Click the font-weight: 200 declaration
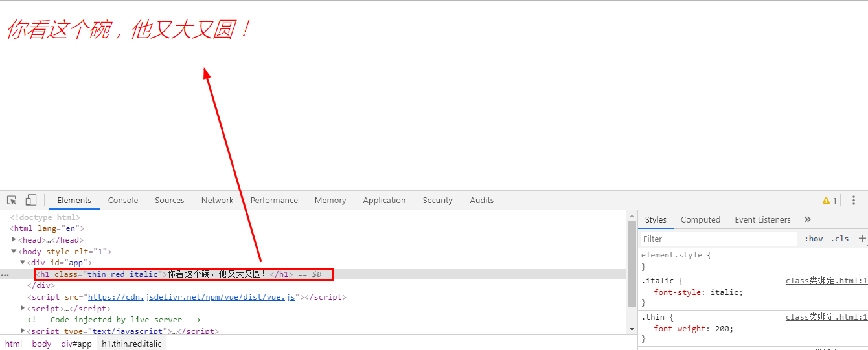Image resolution: width=868 pixels, height=350 pixels. 694,329
